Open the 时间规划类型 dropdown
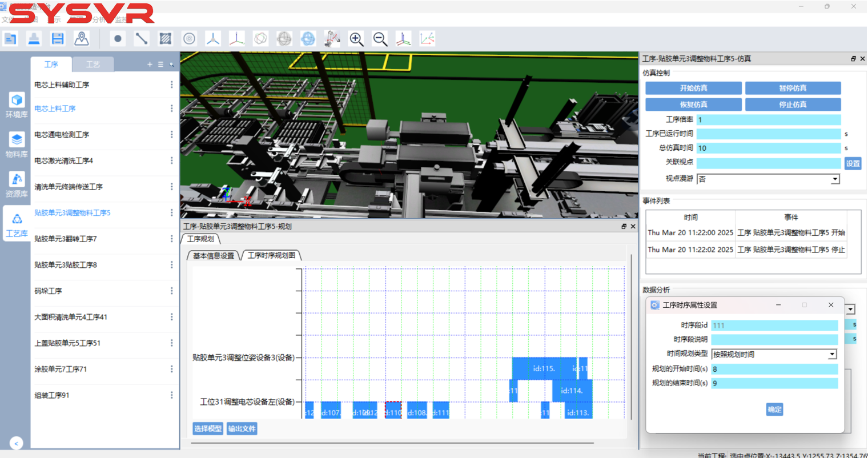Screen dimensions: 868x458 (x=774, y=354)
